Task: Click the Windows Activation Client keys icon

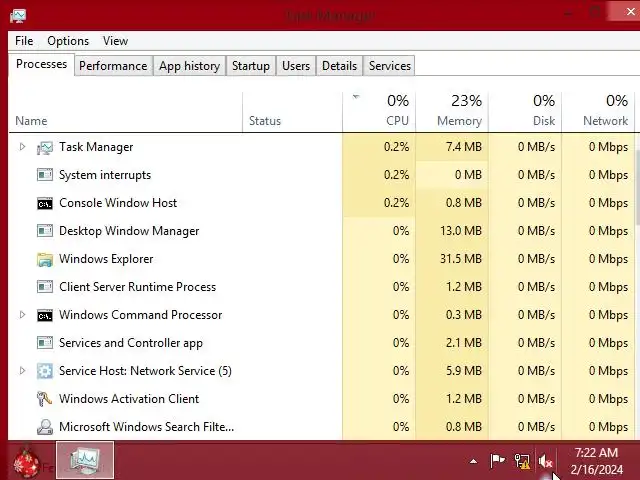Action: [x=44, y=399]
